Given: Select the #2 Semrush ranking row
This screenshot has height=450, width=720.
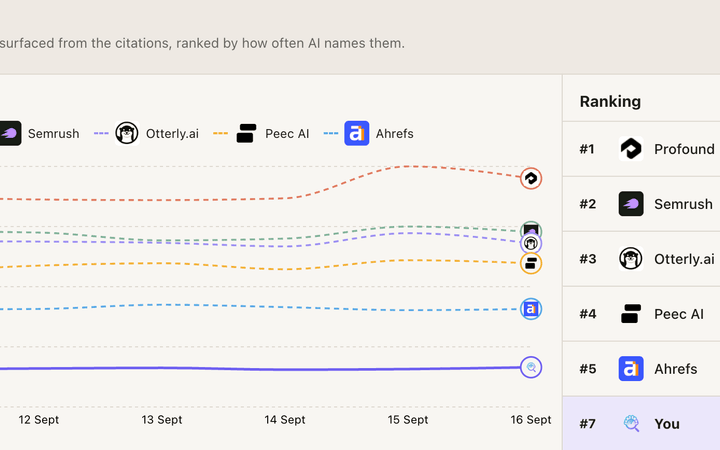Looking at the screenshot, I should coord(641,204).
